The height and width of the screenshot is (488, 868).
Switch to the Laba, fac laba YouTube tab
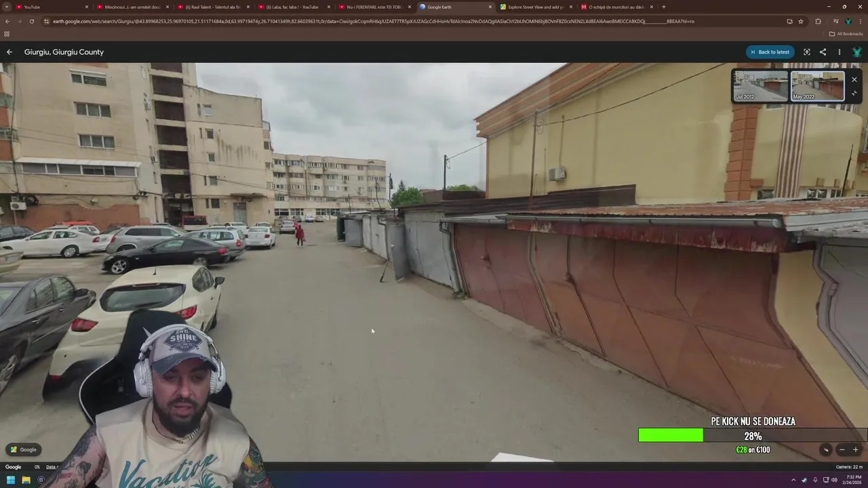click(293, 7)
